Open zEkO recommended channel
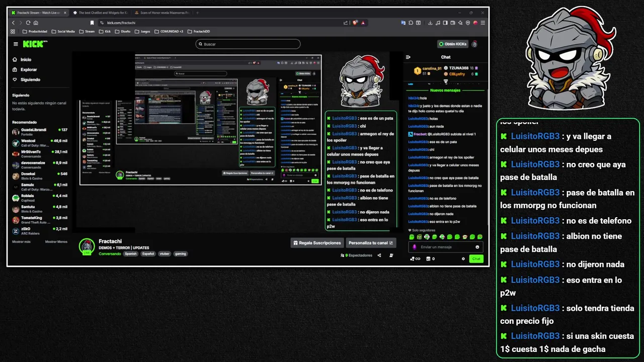The image size is (644, 362). (x=40, y=231)
